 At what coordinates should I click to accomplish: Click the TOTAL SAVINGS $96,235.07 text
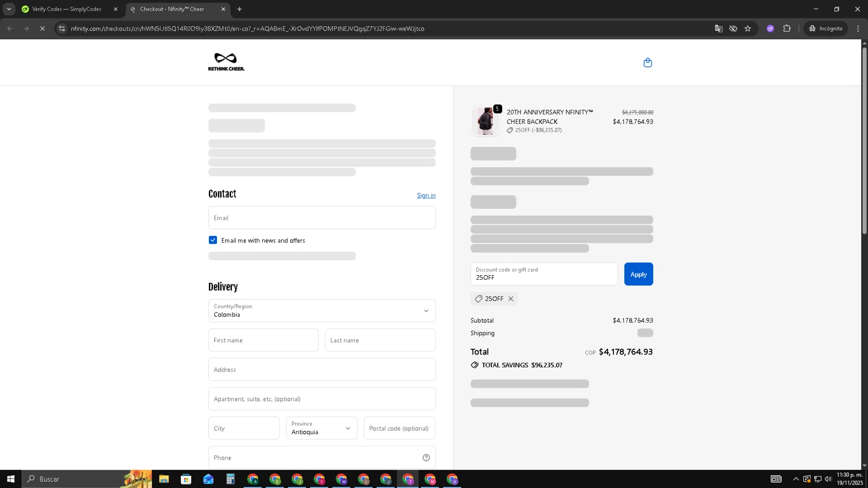point(522,365)
